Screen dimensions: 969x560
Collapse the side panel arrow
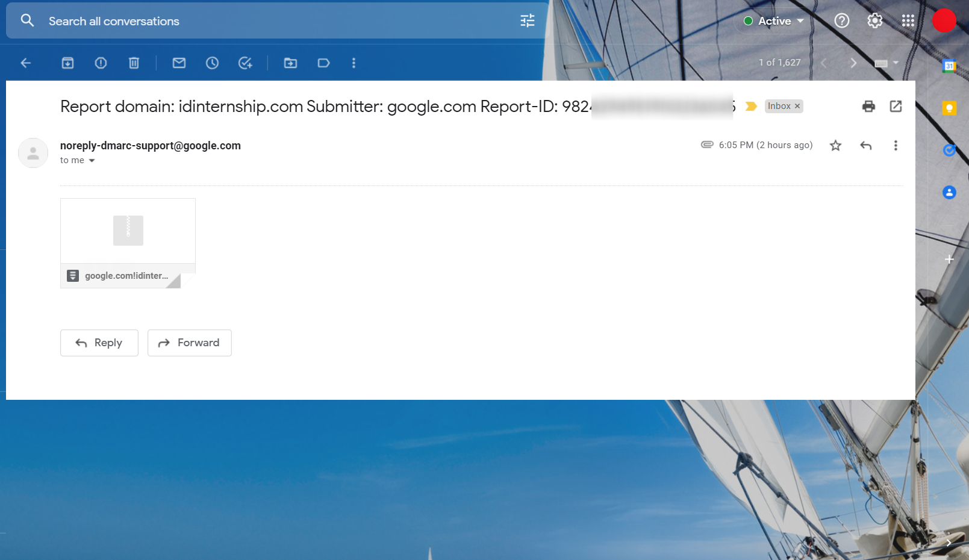click(x=949, y=543)
